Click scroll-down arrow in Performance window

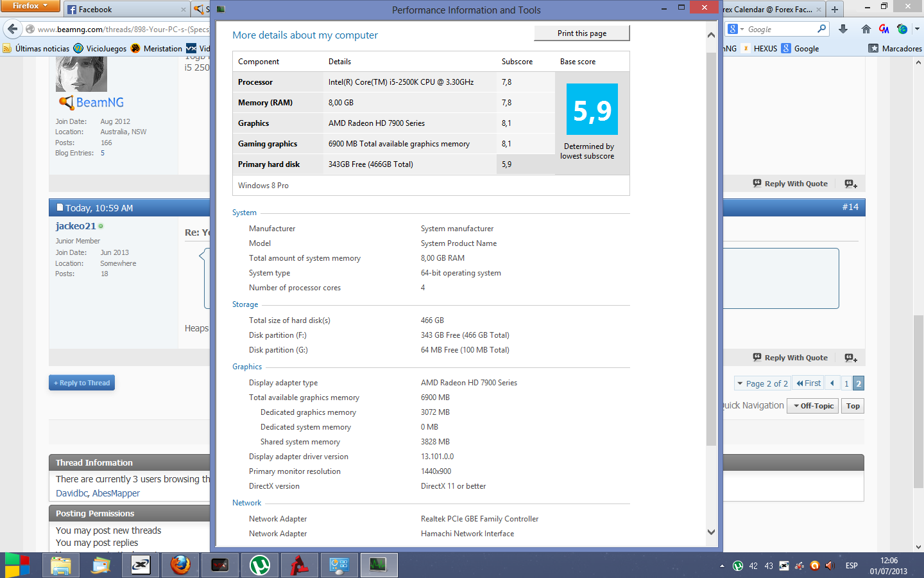click(x=711, y=532)
